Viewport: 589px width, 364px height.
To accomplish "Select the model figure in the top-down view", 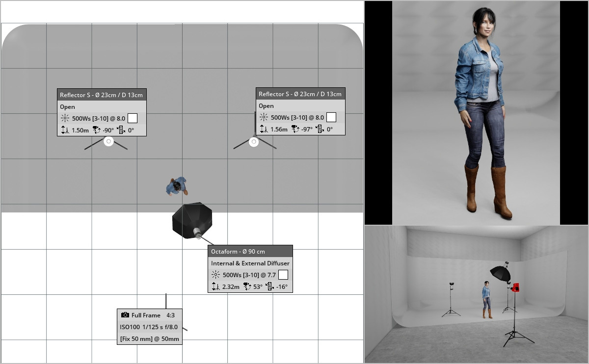I will 176,186.
